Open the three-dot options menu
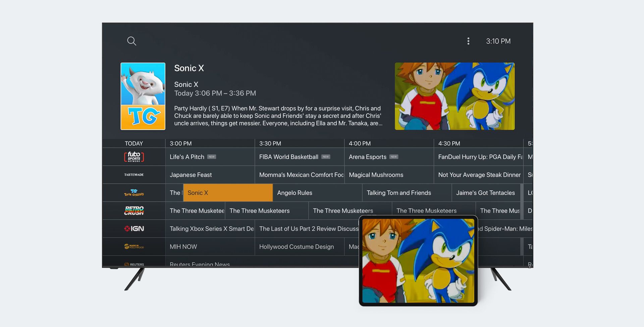The width and height of the screenshot is (644, 327). [x=468, y=41]
